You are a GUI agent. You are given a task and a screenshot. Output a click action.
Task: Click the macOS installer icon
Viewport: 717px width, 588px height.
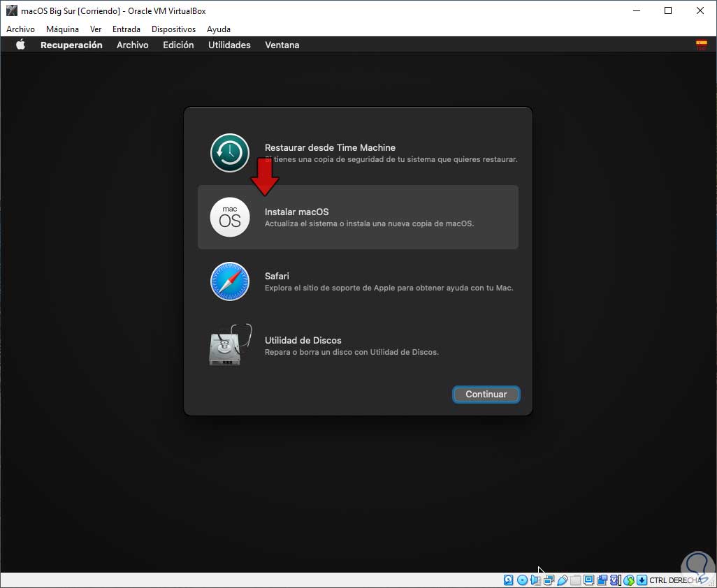pyautogui.click(x=229, y=217)
